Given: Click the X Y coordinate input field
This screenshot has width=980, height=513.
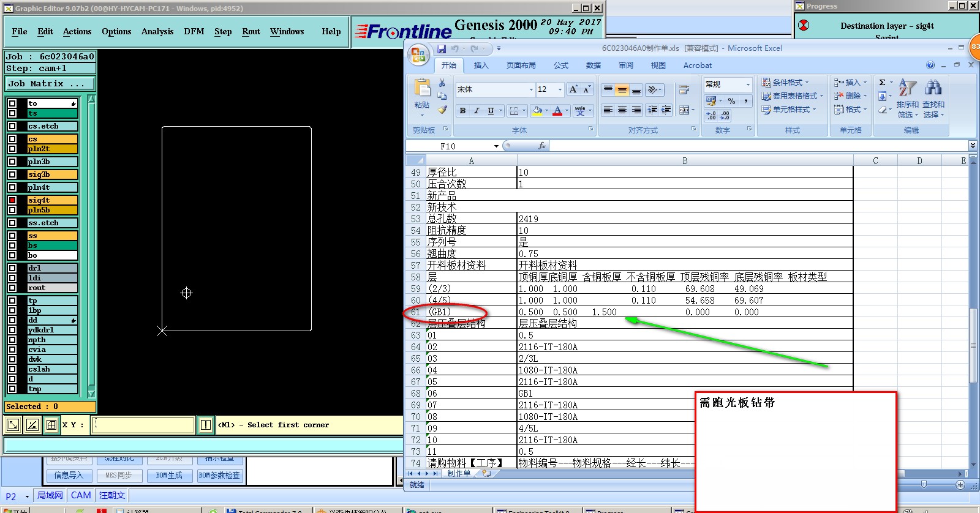Looking at the screenshot, I should (x=143, y=425).
